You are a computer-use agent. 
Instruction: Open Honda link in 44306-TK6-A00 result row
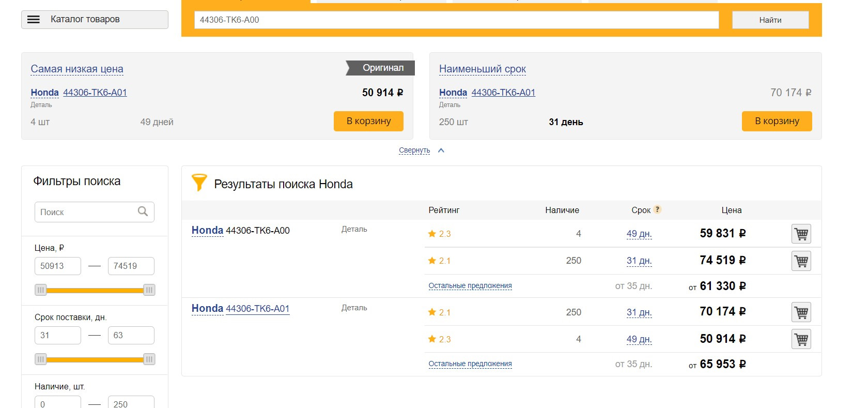click(207, 230)
